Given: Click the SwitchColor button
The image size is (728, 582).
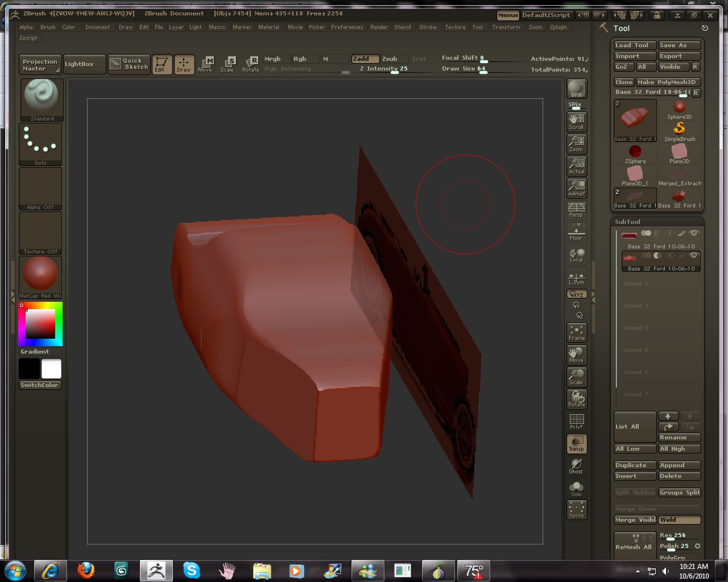Looking at the screenshot, I should pos(40,385).
